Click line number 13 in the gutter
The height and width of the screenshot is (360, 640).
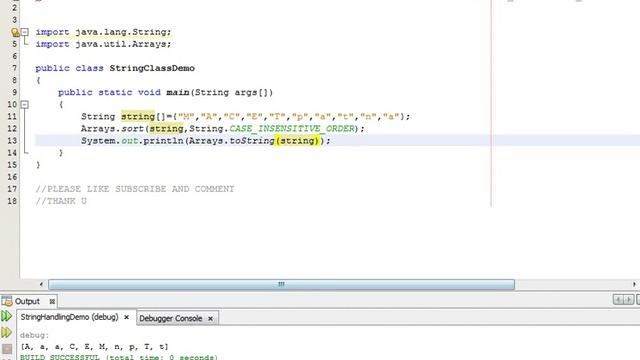(12, 141)
